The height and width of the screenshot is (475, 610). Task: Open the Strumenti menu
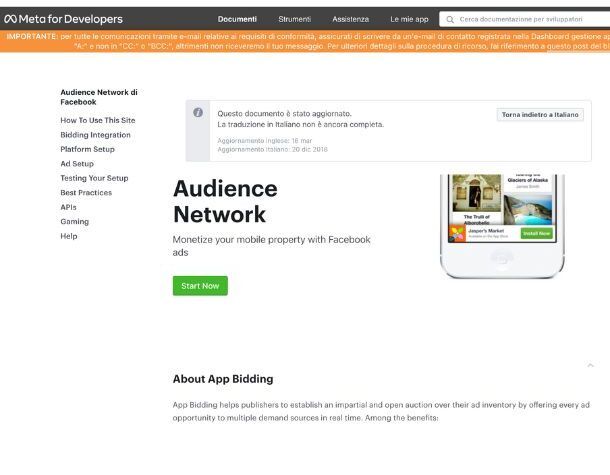pos(294,19)
